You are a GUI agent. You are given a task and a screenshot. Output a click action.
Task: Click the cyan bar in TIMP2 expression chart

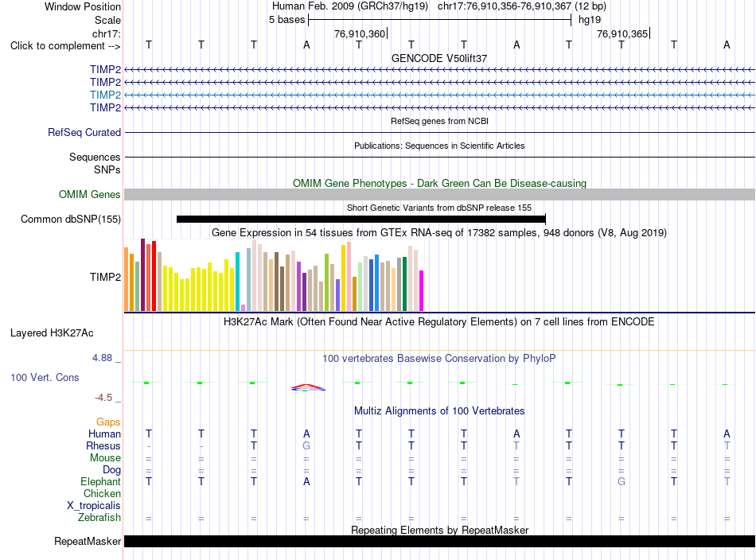coord(237,282)
